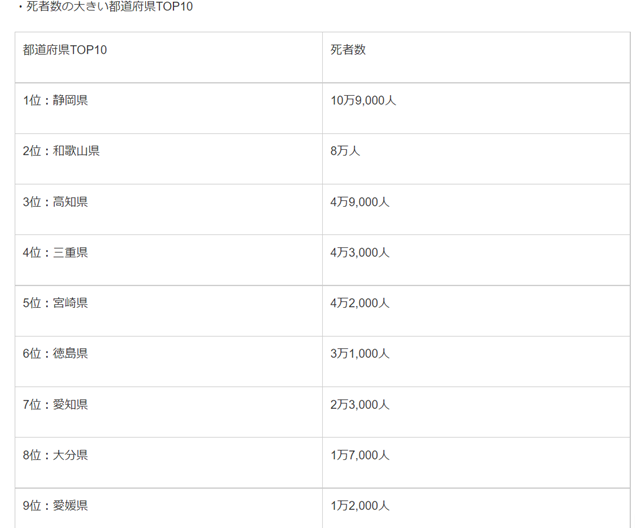The height and width of the screenshot is (528, 635).
Task: Click the value 8万人
Action: pos(345,151)
